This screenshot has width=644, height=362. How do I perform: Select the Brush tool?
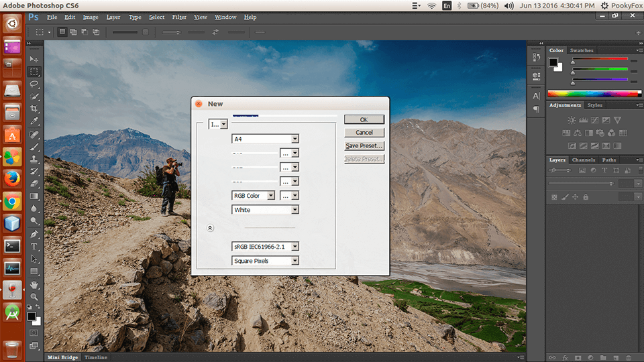pyautogui.click(x=34, y=147)
